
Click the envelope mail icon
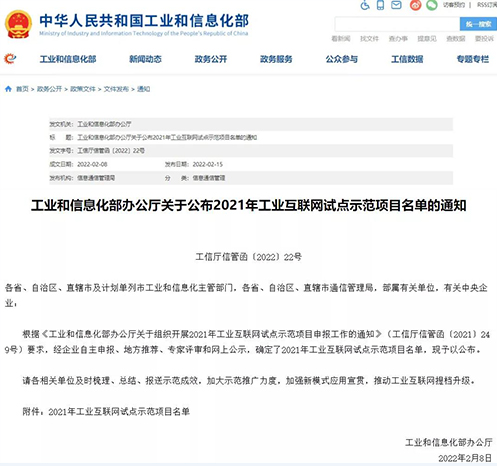[x=396, y=5]
